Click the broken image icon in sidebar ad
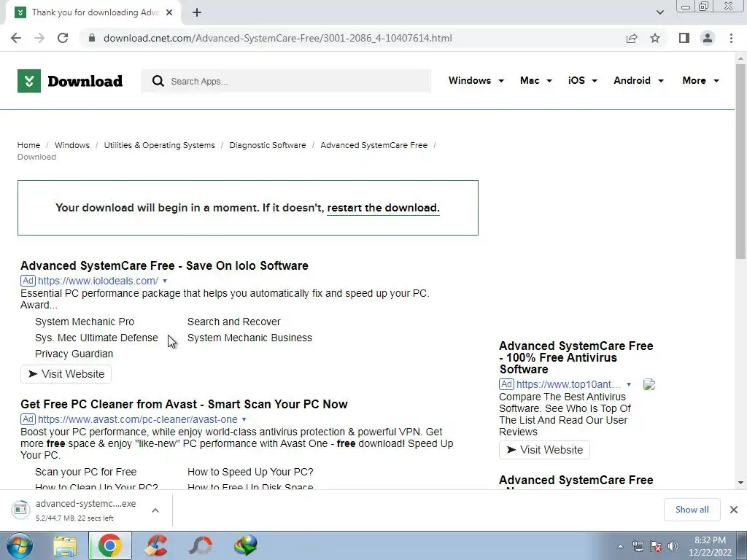This screenshot has width=747, height=560. click(x=649, y=384)
